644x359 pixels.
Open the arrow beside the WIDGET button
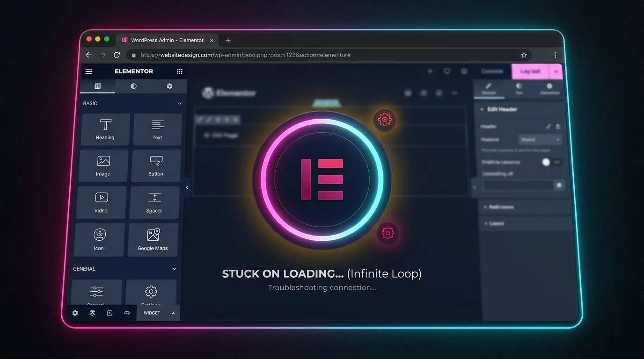tap(173, 313)
